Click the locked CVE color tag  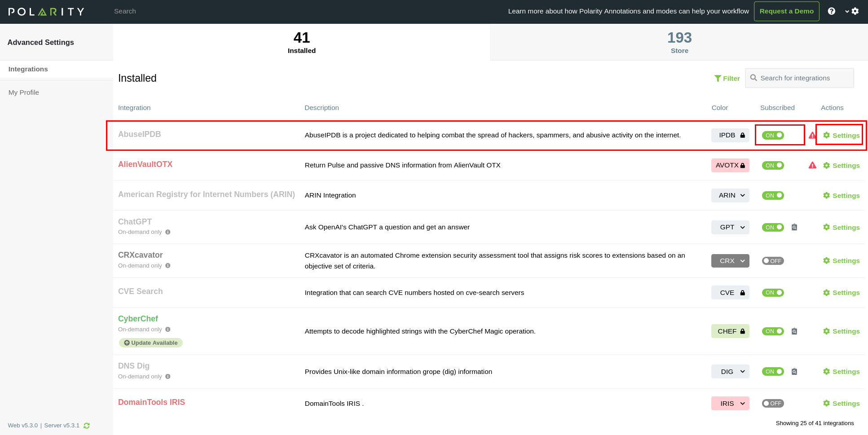point(730,293)
